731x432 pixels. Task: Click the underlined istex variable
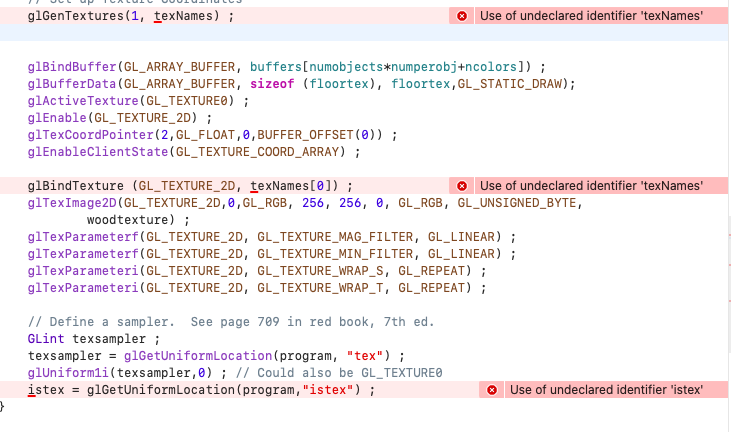pyautogui.click(x=46, y=390)
